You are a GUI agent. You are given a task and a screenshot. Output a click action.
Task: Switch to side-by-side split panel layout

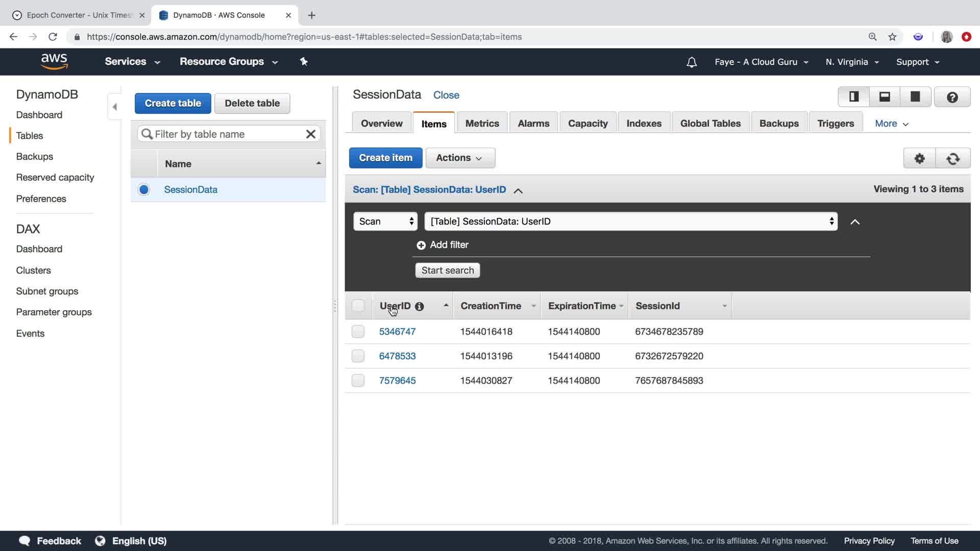click(x=854, y=96)
